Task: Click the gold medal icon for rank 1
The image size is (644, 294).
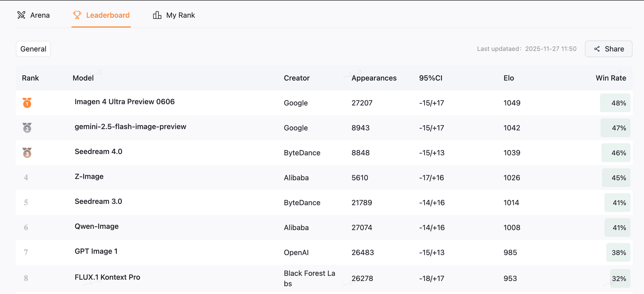Action: point(27,103)
